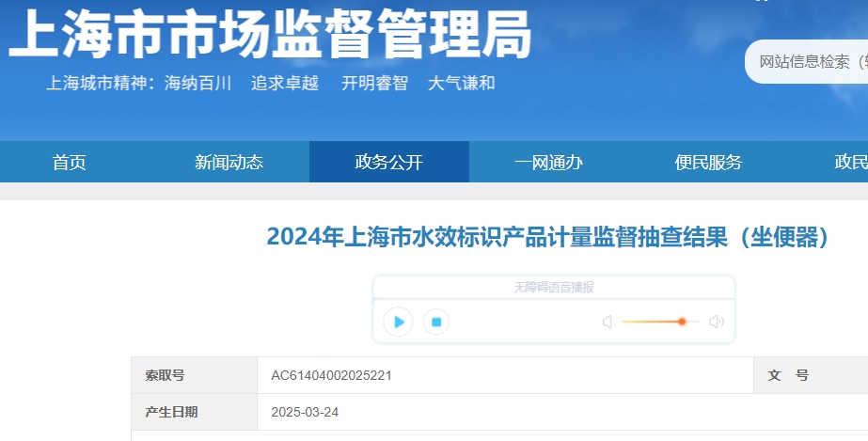Stop the voice broadcast playback

click(x=435, y=323)
